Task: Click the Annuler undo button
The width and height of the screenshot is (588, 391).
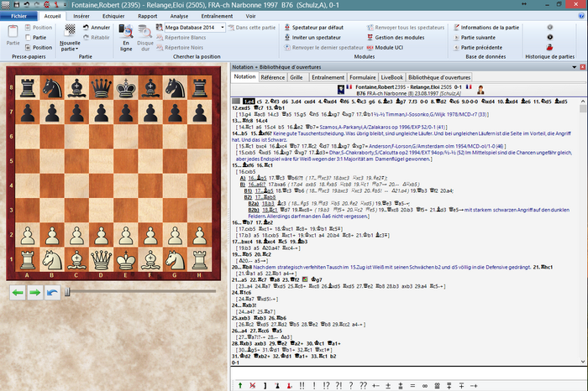Action: [x=97, y=28]
